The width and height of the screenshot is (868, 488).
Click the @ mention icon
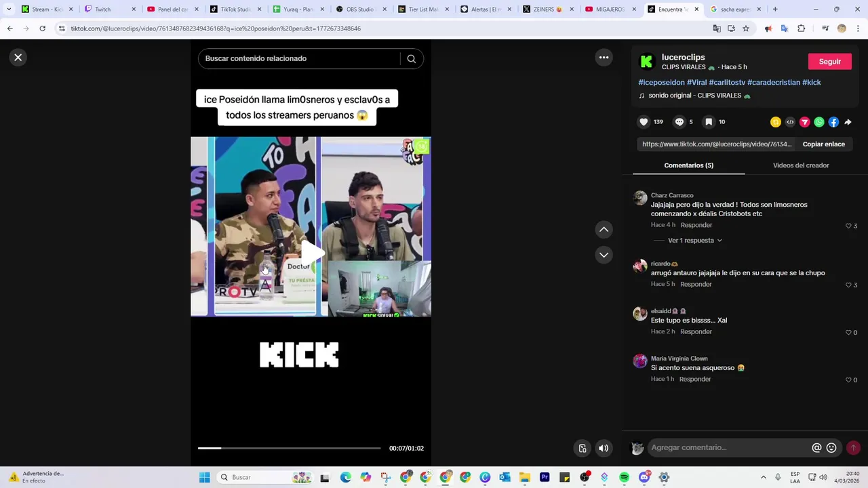tap(816, 448)
